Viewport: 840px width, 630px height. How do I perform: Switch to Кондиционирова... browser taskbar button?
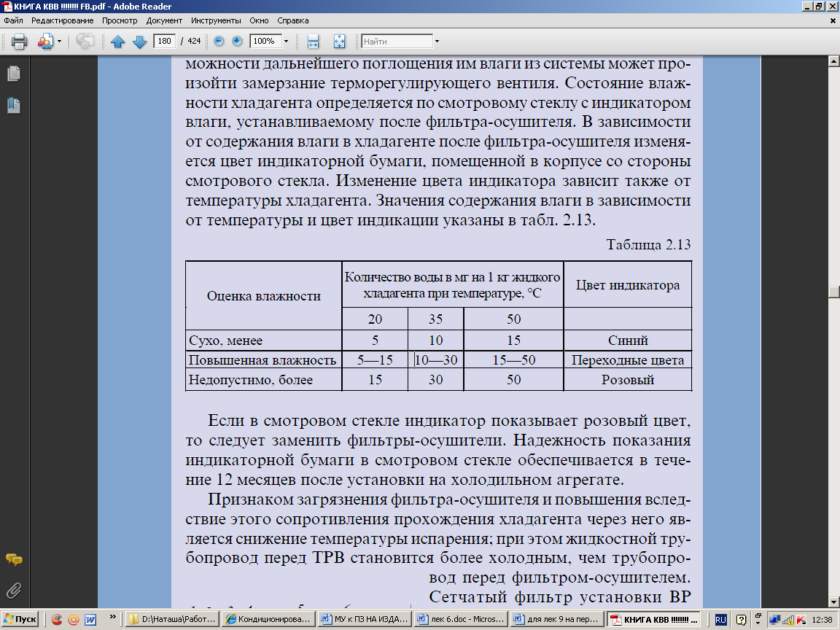tap(269, 619)
